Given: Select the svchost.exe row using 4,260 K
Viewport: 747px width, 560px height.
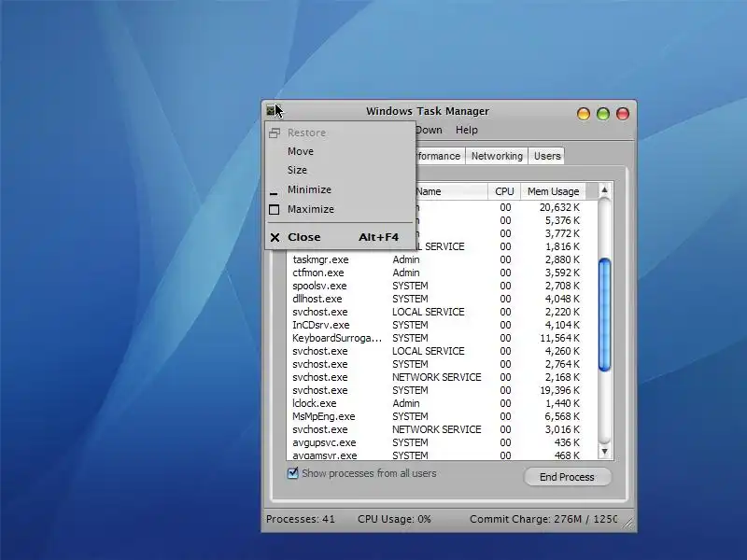Looking at the screenshot, I should point(441,352).
